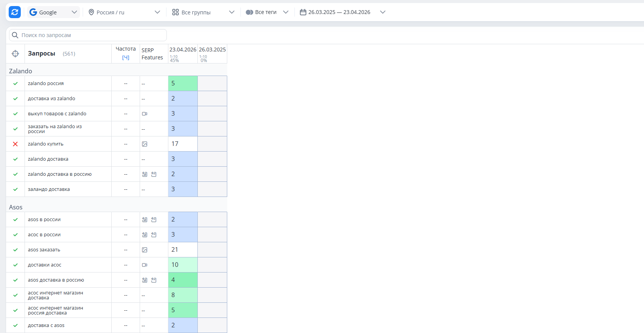Click the query zalando россия
This screenshot has width=644, height=333.
pos(46,84)
